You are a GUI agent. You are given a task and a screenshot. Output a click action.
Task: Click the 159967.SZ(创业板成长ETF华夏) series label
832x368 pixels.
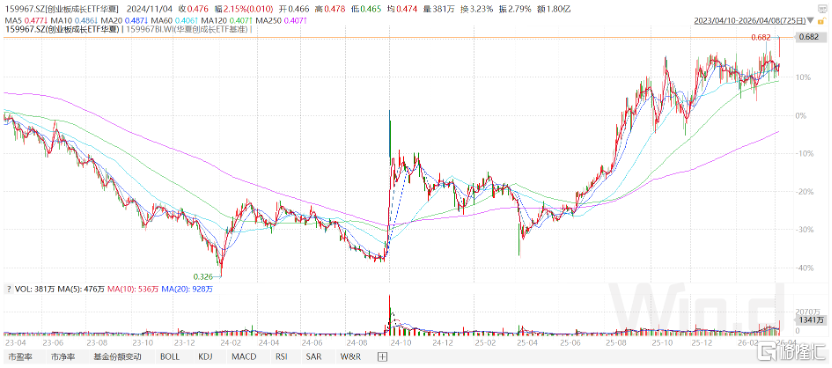62,29
